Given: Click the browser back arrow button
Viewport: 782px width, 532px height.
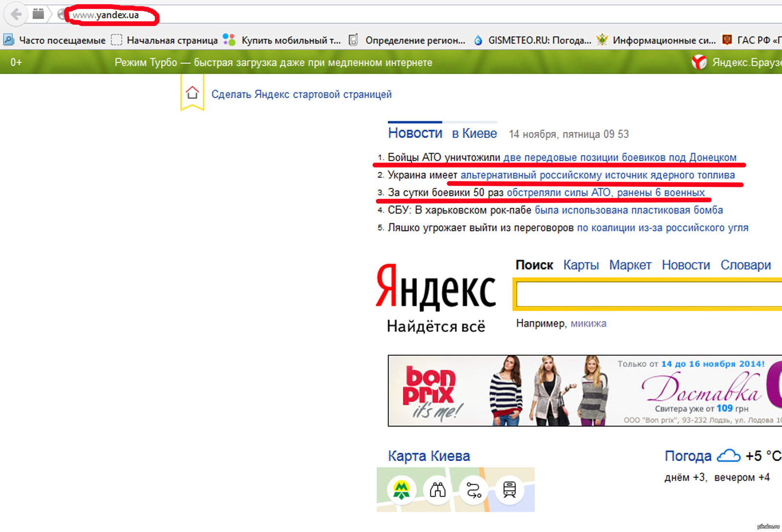Looking at the screenshot, I should (16, 14).
